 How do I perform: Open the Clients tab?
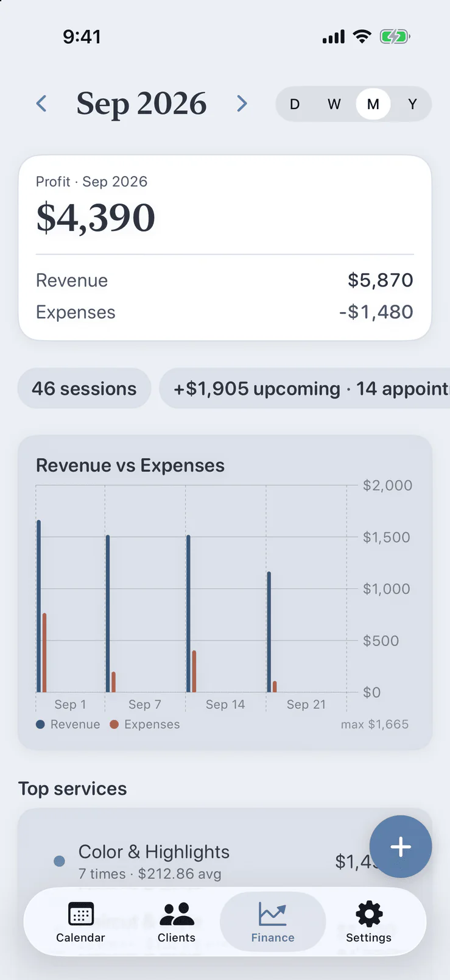coord(177,922)
